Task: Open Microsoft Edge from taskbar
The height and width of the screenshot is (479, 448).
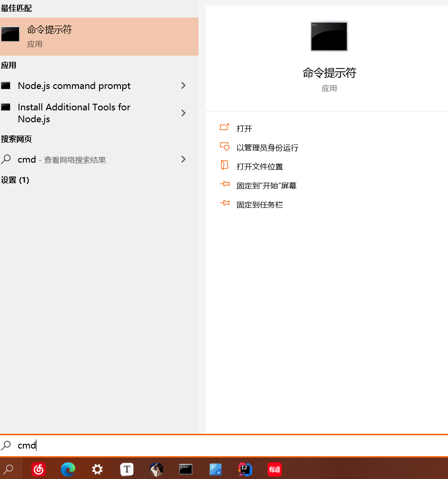Action: tap(68, 469)
